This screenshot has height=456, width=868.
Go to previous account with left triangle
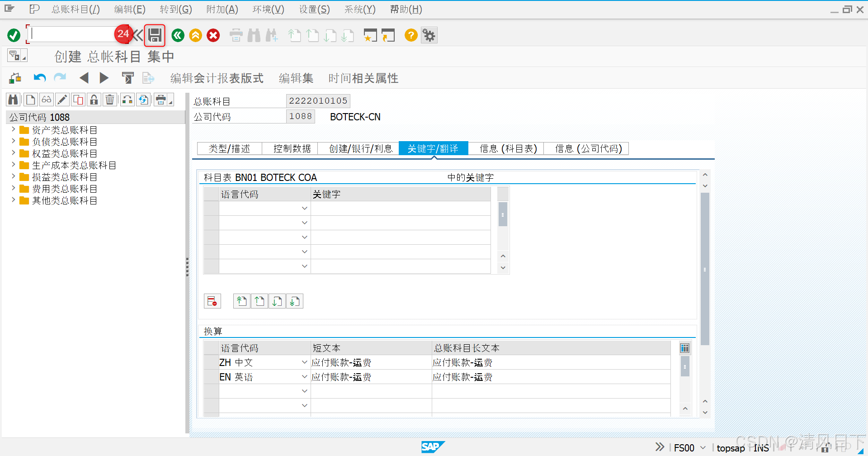[x=84, y=78]
